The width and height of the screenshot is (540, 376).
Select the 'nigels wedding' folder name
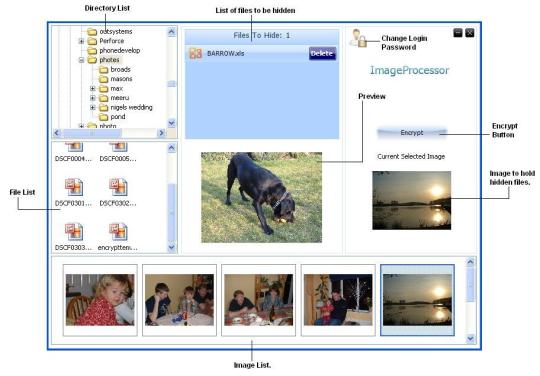[132, 107]
